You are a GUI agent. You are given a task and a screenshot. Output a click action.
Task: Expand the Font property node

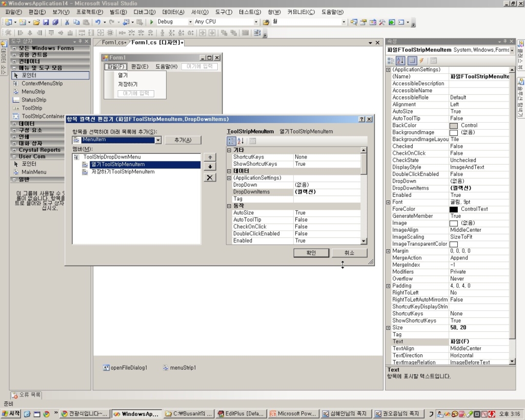[x=389, y=202]
